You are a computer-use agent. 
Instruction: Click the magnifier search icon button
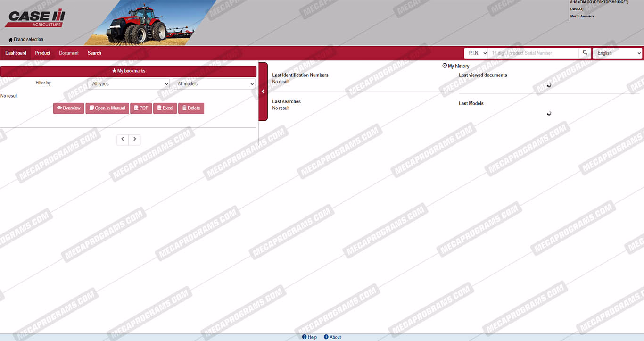585,53
